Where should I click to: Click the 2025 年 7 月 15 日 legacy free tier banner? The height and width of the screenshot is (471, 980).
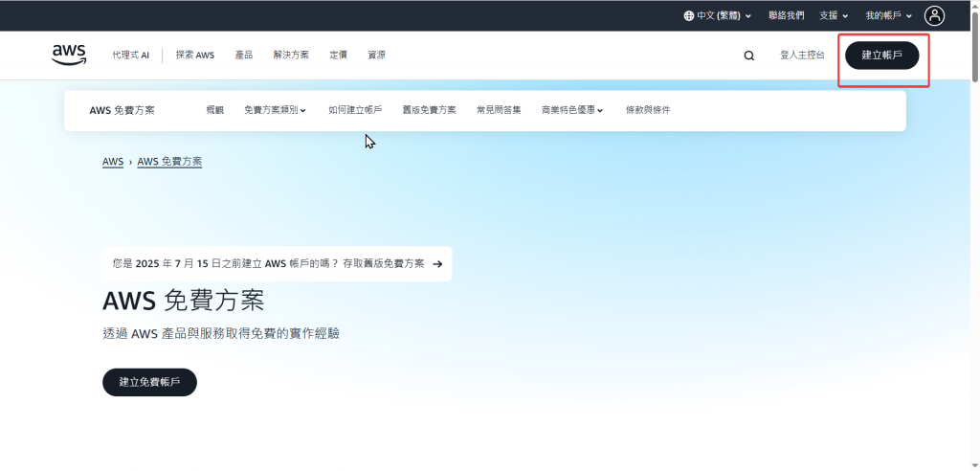coord(277,264)
